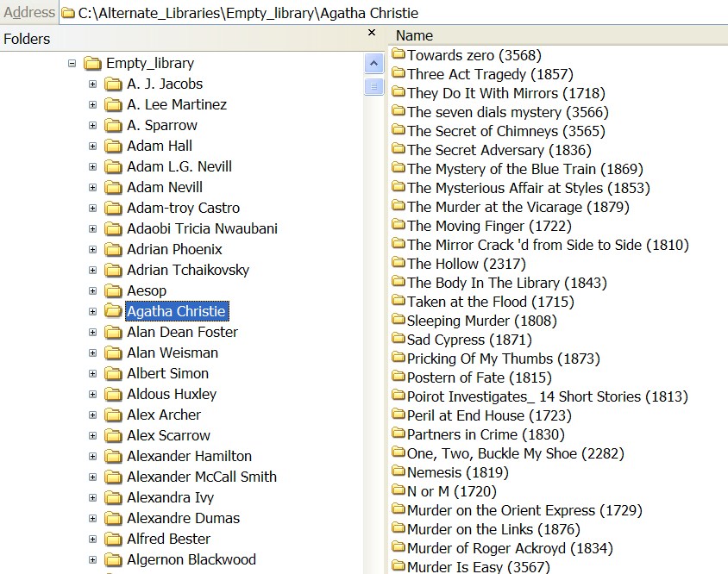
Task: Click the Sleeping Murder folder icon
Action: tap(399, 319)
